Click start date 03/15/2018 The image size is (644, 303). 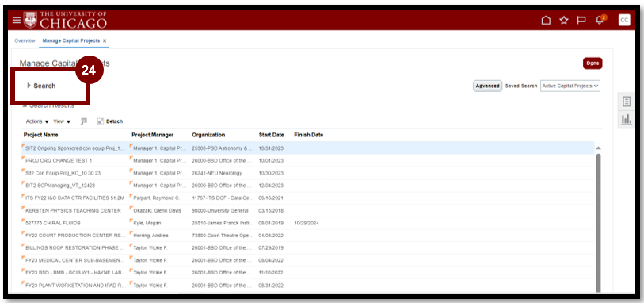[x=271, y=210]
